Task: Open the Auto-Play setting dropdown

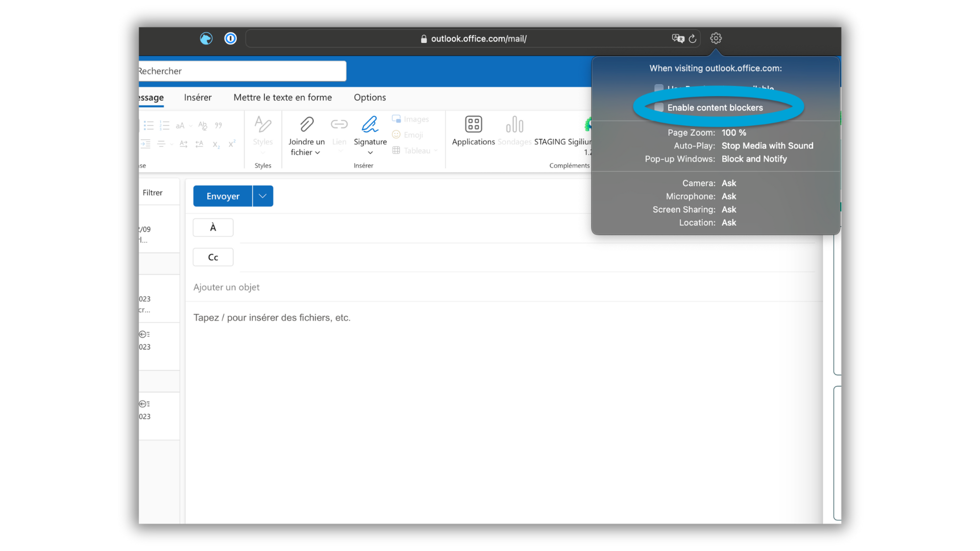Action: (767, 146)
